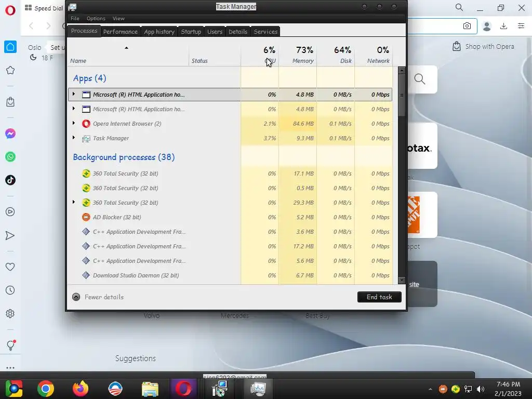Viewport: 532px width, 399px height.
Task: Open Google Chrome from taskbar
Action: (46, 389)
